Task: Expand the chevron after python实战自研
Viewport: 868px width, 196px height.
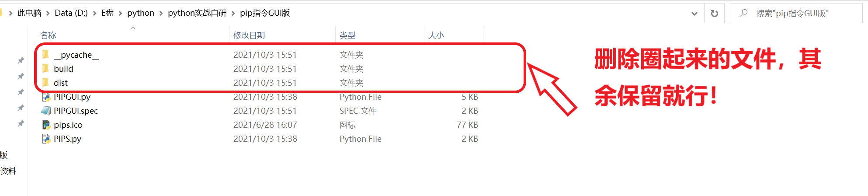Action: pyautogui.click(x=233, y=13)
